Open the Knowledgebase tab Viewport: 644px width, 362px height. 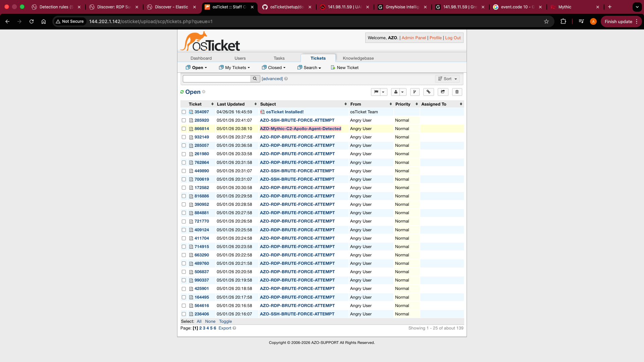click(x=358, y=58)
